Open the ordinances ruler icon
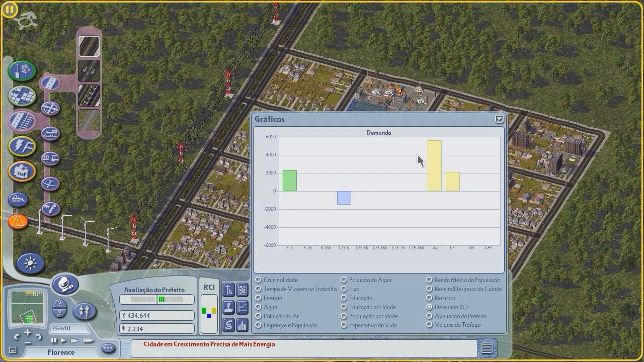Viewport: 644px width, 362px height. coord(228,290)
